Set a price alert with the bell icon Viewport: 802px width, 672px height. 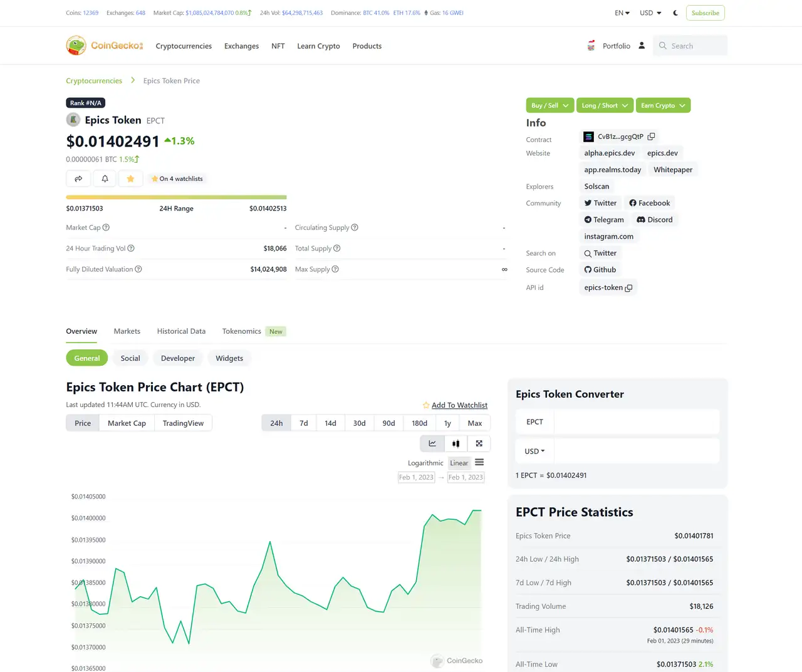(104, 178)
